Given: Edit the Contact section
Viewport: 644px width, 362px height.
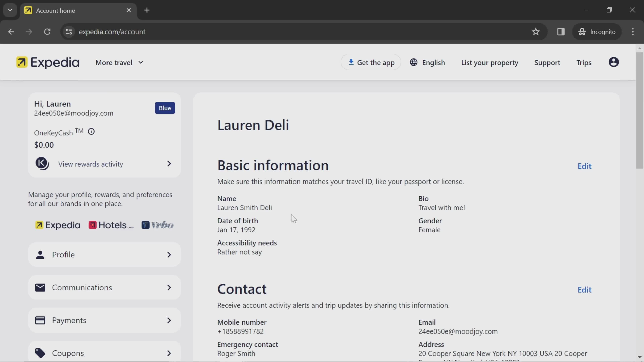Looking at the screenshot, I should (x=584, y=290).
